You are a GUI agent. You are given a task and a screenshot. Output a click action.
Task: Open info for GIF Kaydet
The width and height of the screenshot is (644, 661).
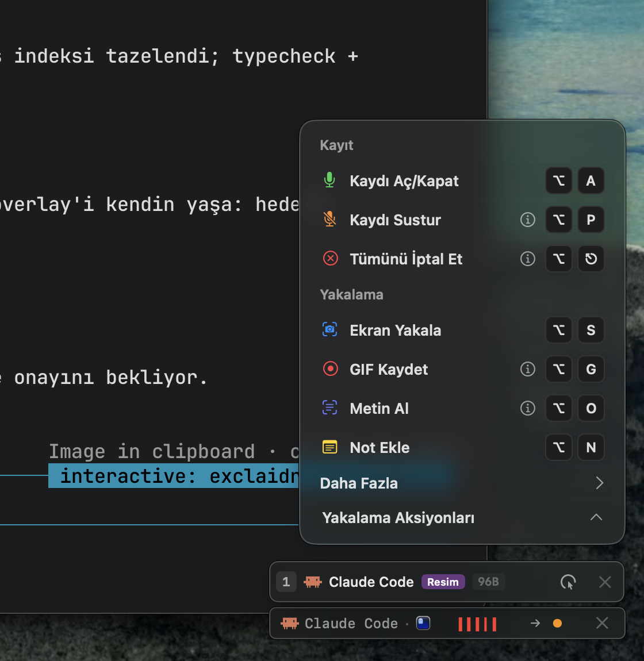pyautogui.click(x=528, y=369)
